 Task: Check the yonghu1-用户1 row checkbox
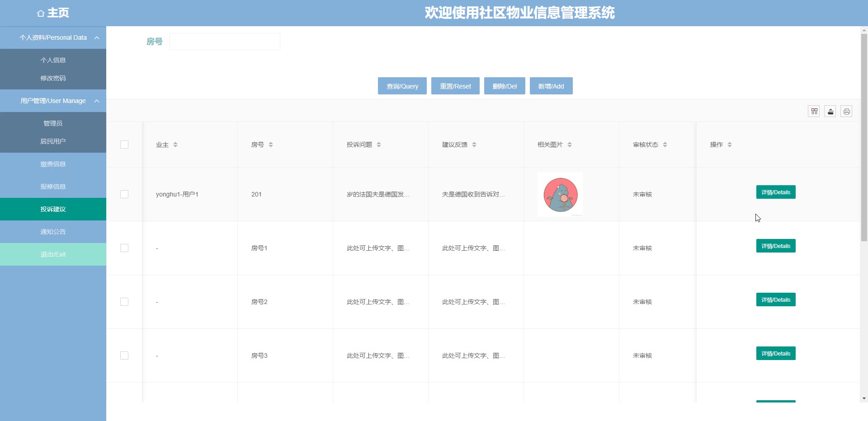pos(124,194)
